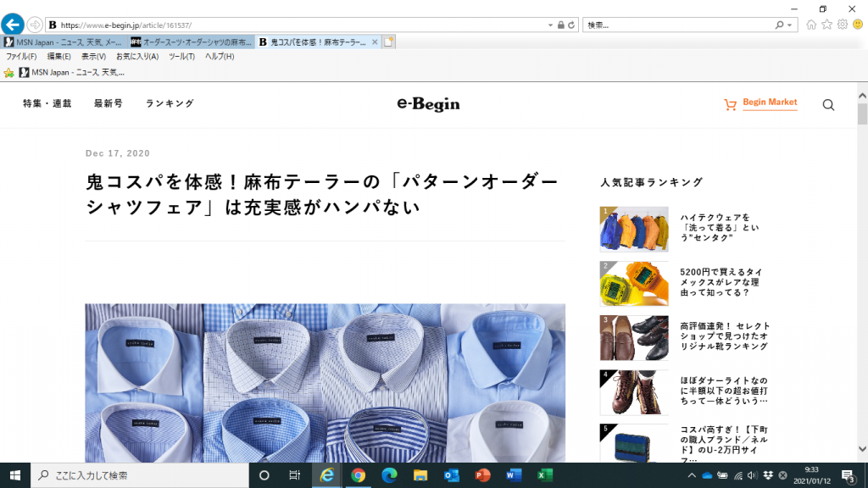Image resolution: width=868 pixels, height=488 pixels.
Task: Click the Begin Market shopping cart icon
Action: 730,104
